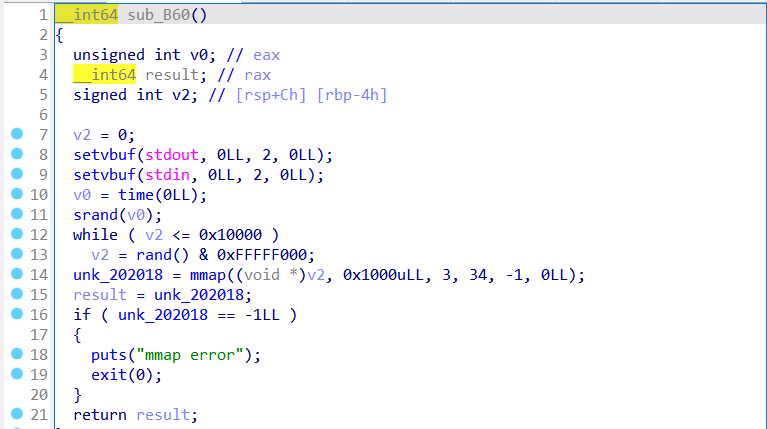This screenshot has width=767, height=429.
Task: Click unk_202018 on the mmap line
Action: pos(118,275)
